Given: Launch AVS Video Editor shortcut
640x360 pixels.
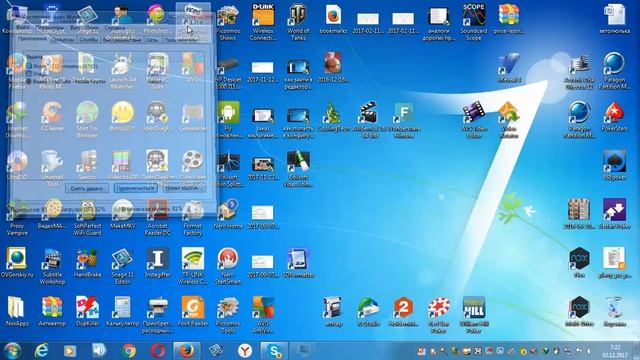Looking at the screenshot, I should click(474, 120).
